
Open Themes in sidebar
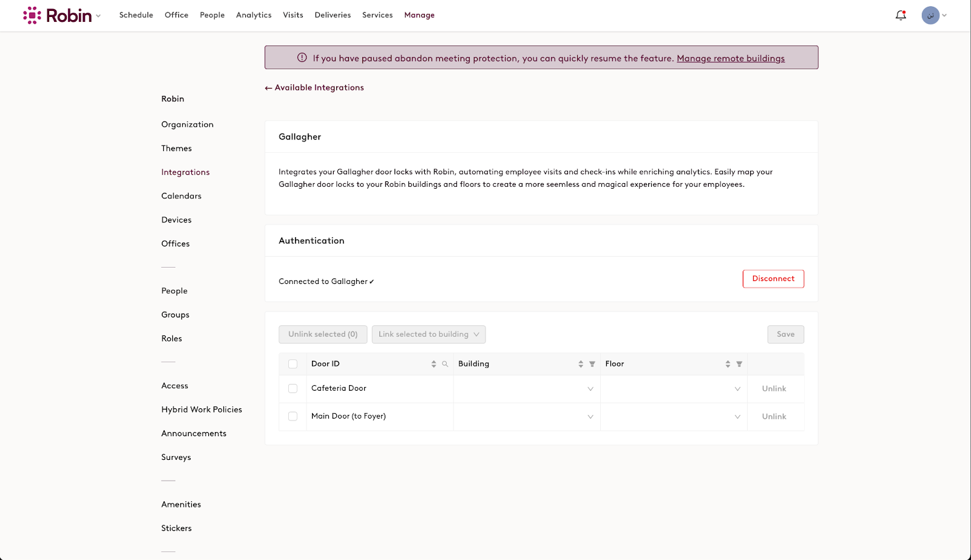[x=177, y=148]
